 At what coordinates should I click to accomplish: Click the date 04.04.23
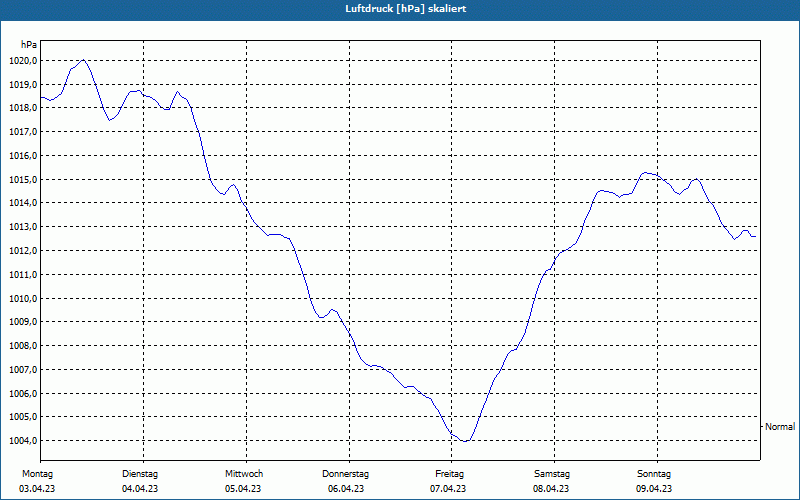coord(140,489)
